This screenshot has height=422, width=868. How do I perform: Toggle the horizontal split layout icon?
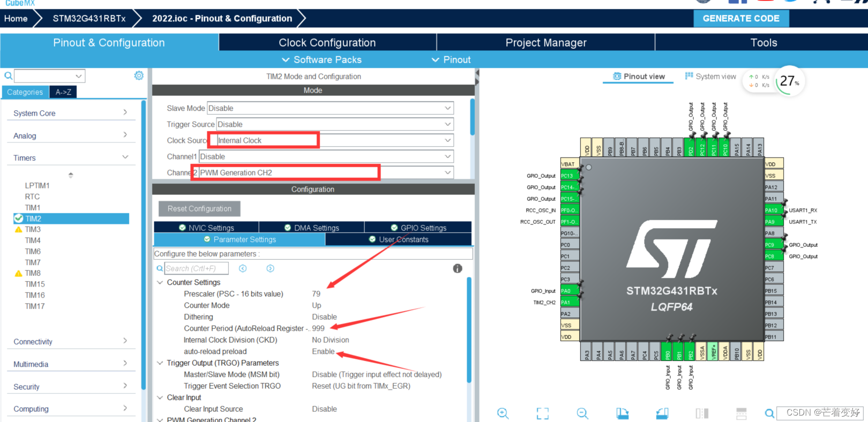742,413
